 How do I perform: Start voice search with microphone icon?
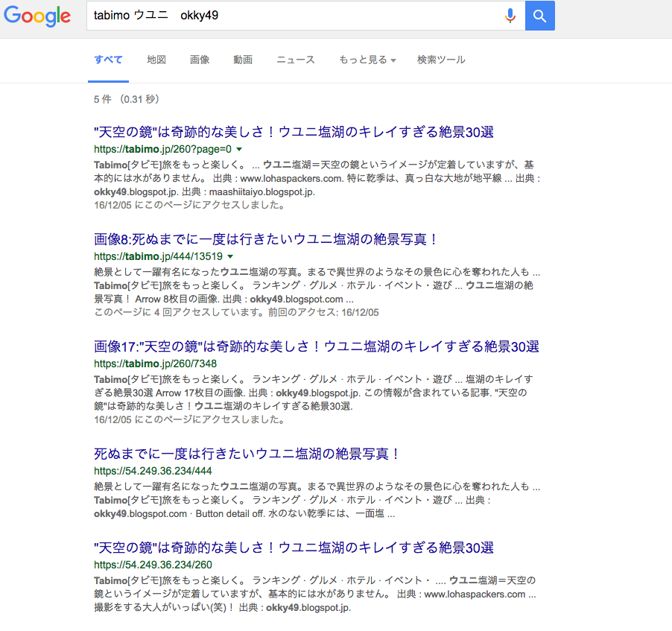click(x=510, y=16)
